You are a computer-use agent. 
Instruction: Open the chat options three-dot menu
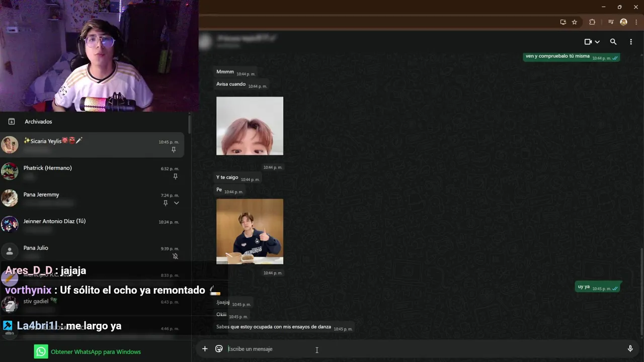click(x=631, y=42)
